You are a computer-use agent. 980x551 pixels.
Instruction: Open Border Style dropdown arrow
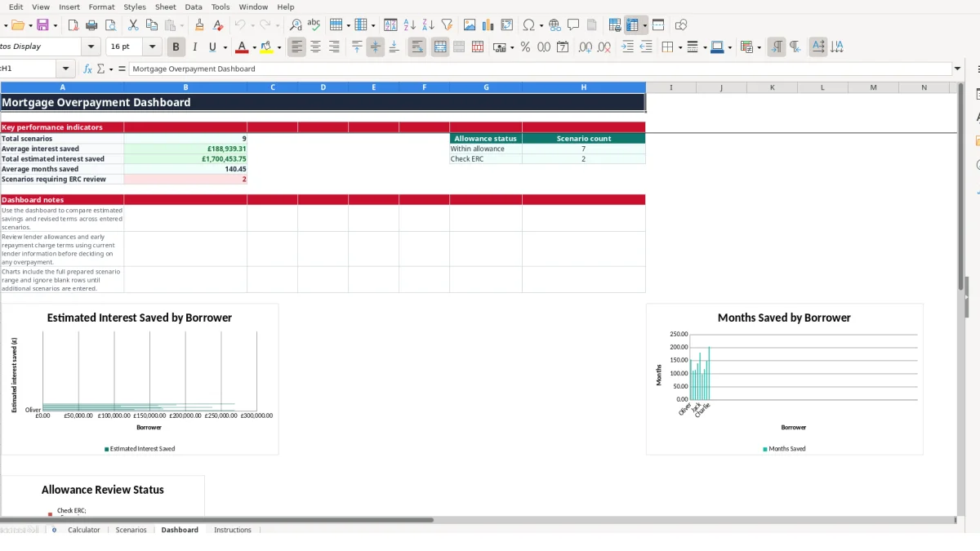[x=705, y=47]
